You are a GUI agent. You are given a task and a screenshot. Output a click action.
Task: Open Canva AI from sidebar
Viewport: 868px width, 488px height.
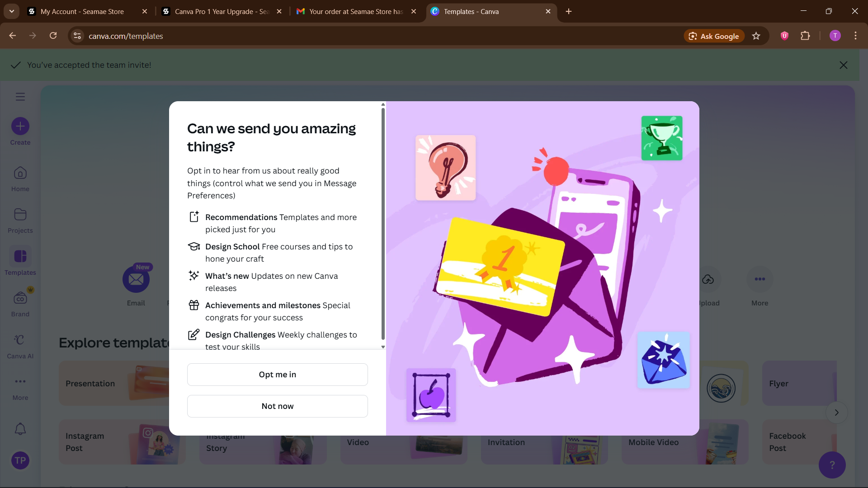20,340
